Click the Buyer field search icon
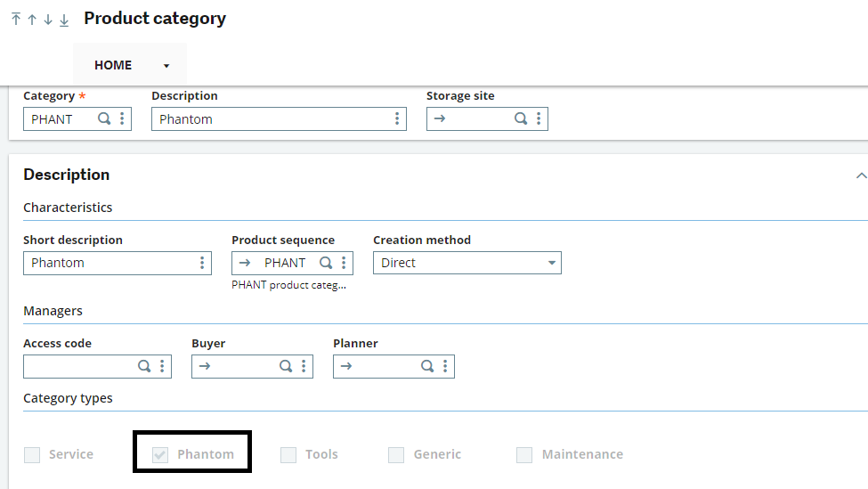 point(286,366)
